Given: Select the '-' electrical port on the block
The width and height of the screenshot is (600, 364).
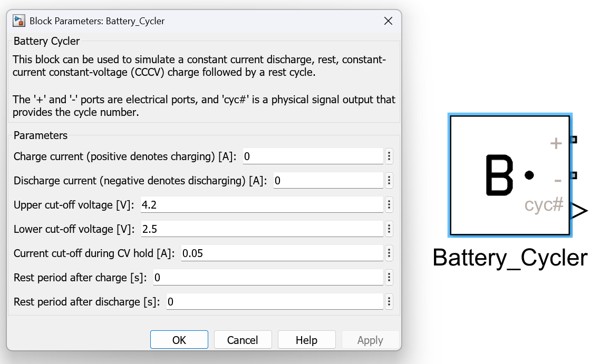Looking at the screenshot, I should (575, 175).
